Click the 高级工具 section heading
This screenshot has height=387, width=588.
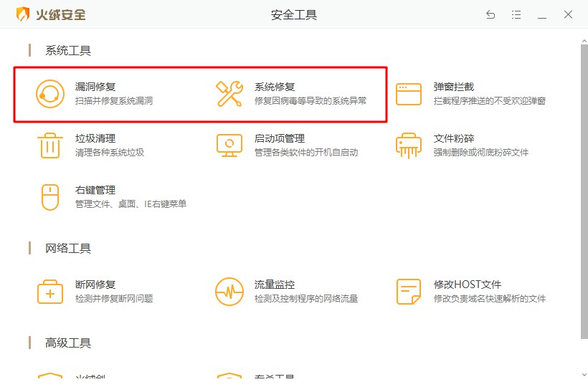68,343
